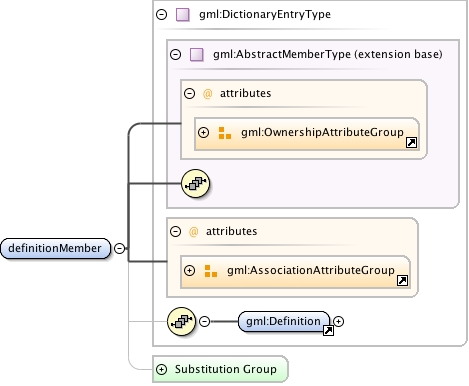Click @ icon above gml:AssociationAttributeGroup
The width and height of the screenshot is (469, 386).
pyautogui.click(x=193, y=232)
